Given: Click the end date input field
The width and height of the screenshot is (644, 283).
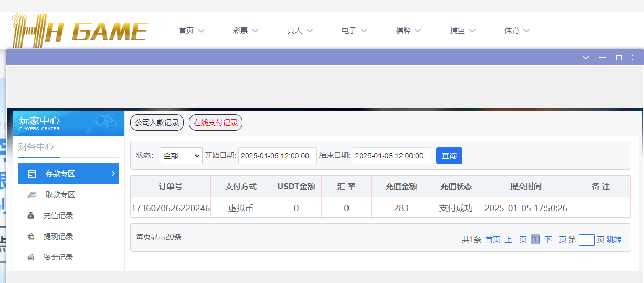Looking at the screenshot, I should [x=392, y=156].
